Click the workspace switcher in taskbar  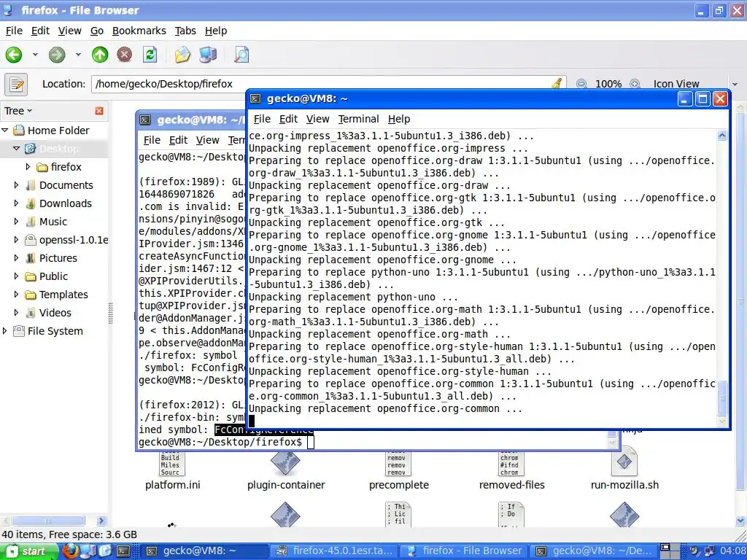click(x=671, y=551)
